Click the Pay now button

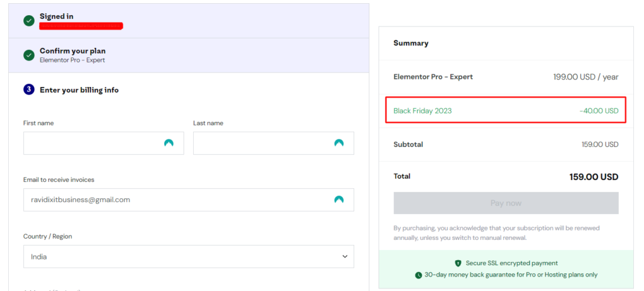point(506,203)
